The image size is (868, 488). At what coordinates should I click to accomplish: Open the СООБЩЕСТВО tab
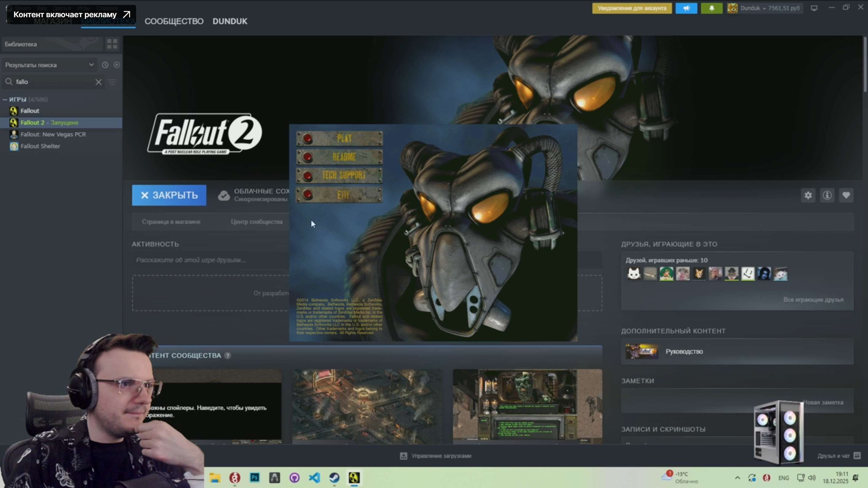tap(174, 21)
